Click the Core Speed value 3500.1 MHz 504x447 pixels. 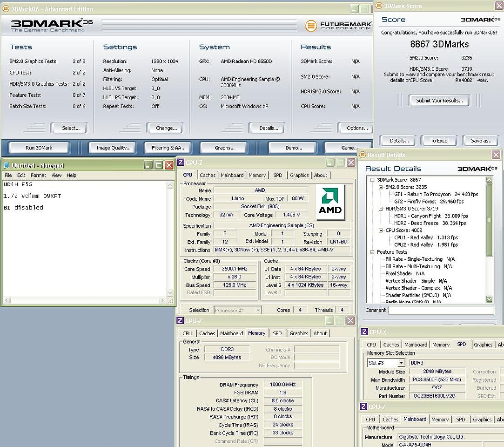click(x=235, y=269)
